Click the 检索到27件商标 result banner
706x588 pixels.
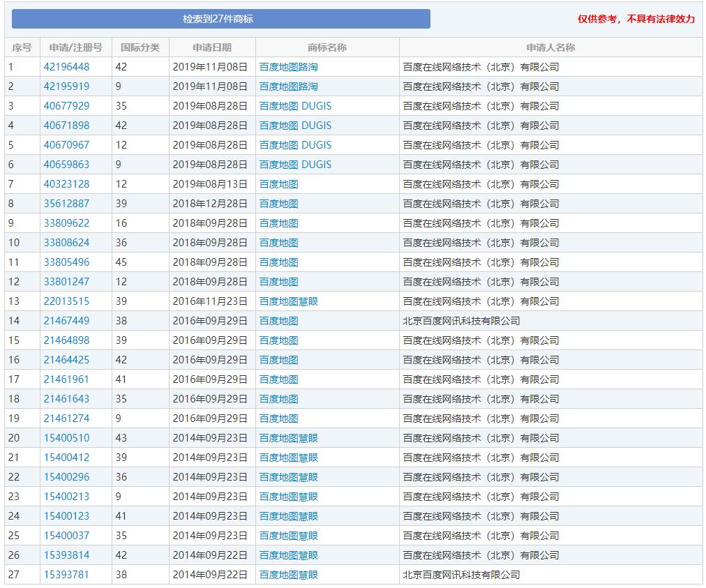tap(221, 19)
